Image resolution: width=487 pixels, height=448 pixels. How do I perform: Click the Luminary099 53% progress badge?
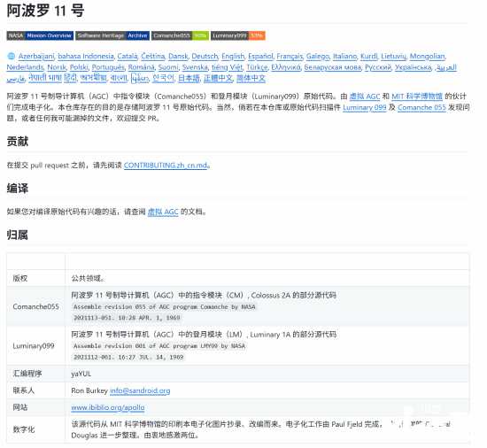[x=238, y=35]
